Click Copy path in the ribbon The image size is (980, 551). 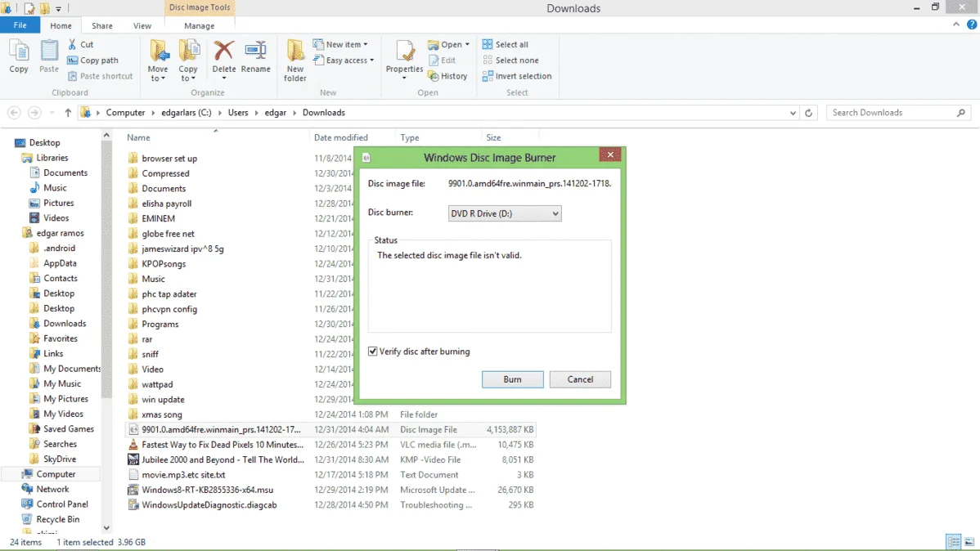pyautogui.click(x=92, y=60)
